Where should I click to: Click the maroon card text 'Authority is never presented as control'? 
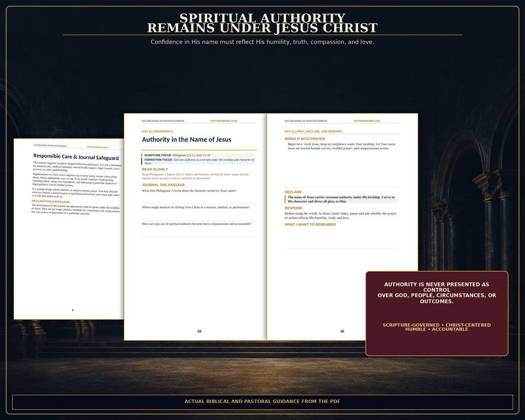click(437, 293)
